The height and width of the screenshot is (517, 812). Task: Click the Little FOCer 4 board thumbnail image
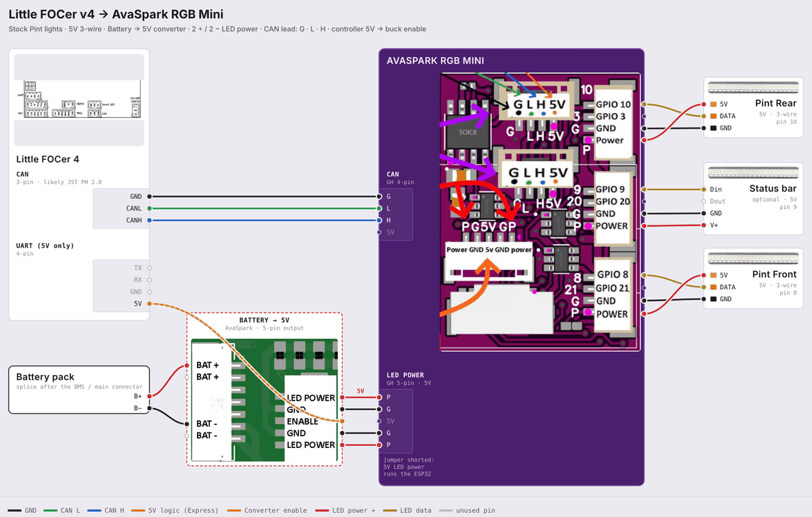78,100
